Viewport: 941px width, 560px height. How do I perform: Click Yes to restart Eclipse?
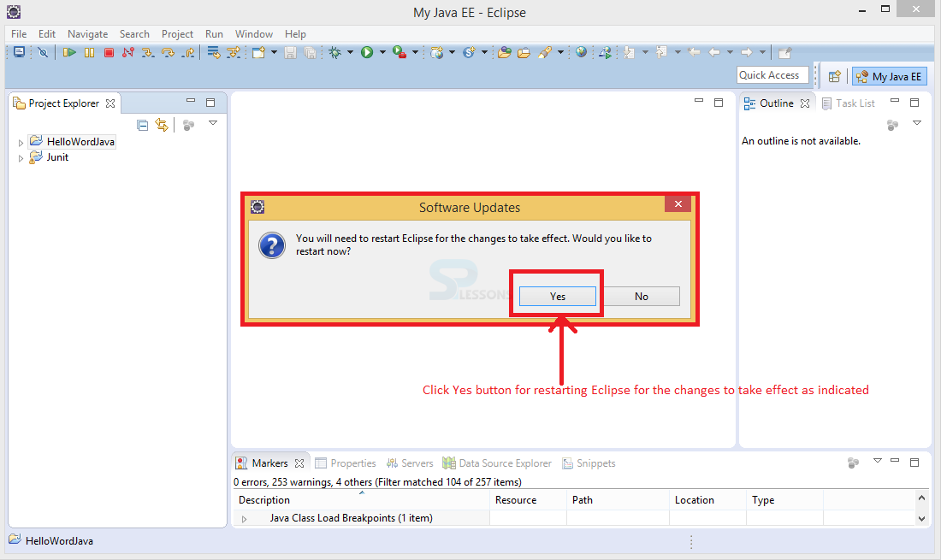(x=558, y=296)
